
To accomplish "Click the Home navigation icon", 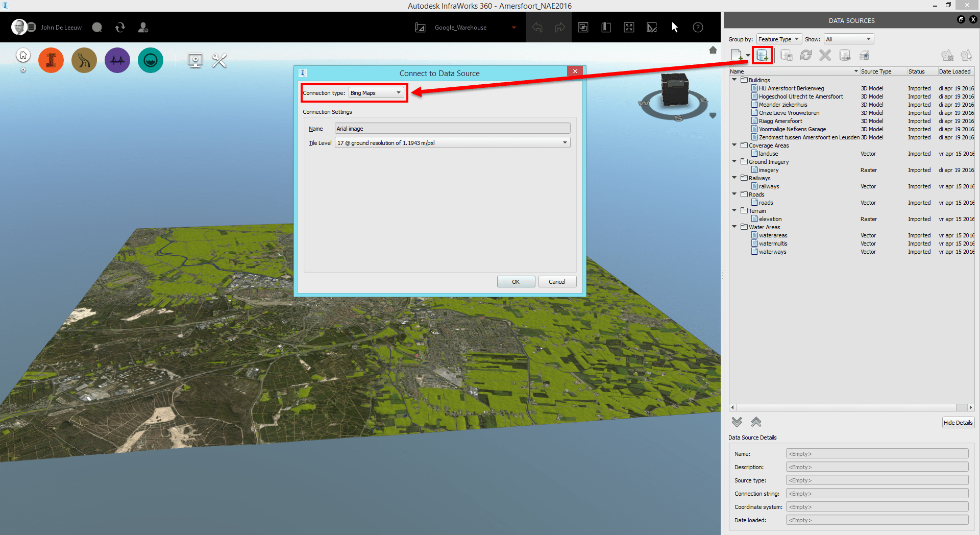I will (x=23, y=55).
